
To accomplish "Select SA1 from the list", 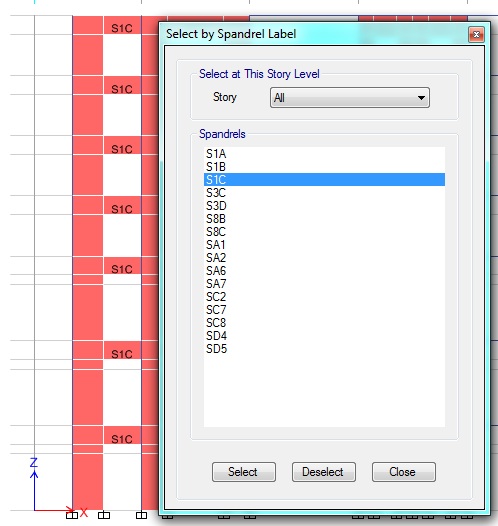I will click(324, 245).
